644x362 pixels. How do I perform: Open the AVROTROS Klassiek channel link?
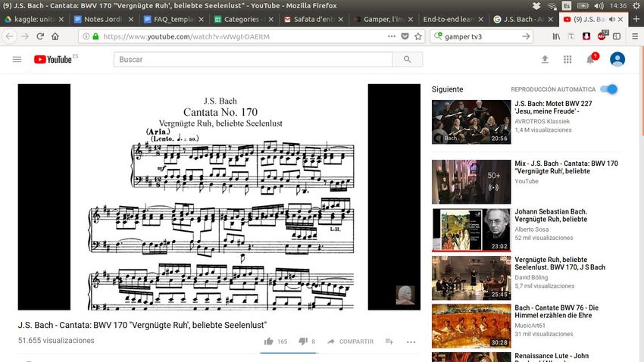point(542,121)
